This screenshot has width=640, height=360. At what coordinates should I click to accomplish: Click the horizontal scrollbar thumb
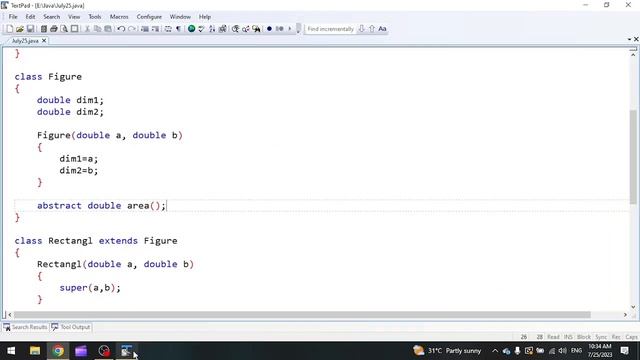pyautogui.click(x=302, y=315)
